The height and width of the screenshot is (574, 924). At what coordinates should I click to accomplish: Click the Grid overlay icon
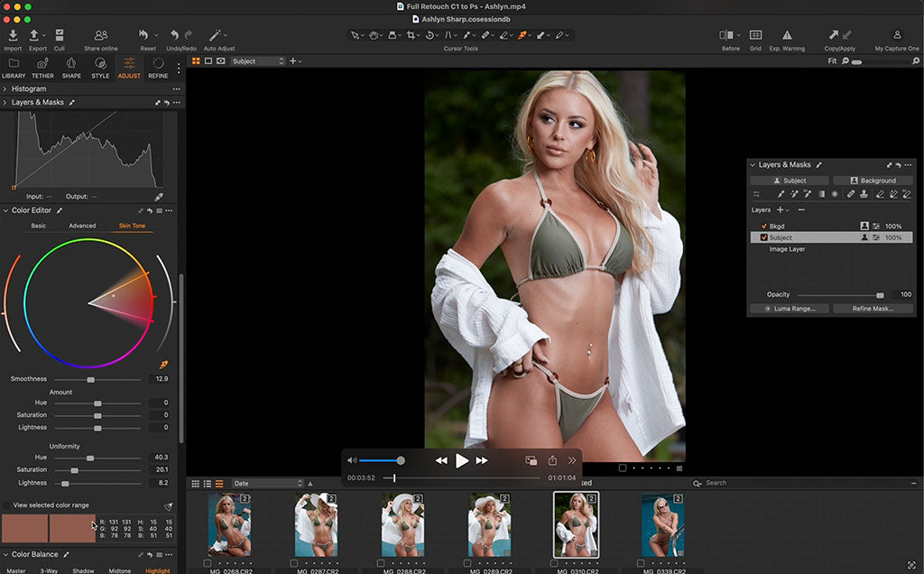(755, 35)
